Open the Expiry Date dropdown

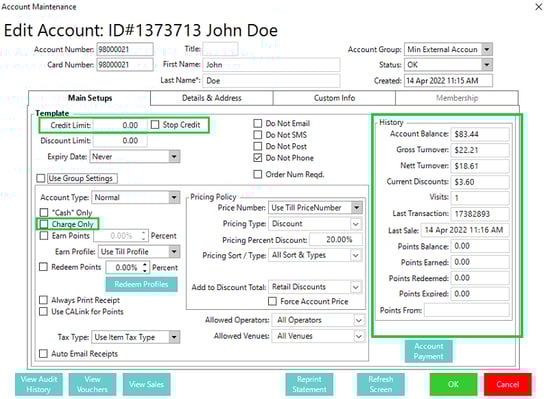[x=174, y=157]
